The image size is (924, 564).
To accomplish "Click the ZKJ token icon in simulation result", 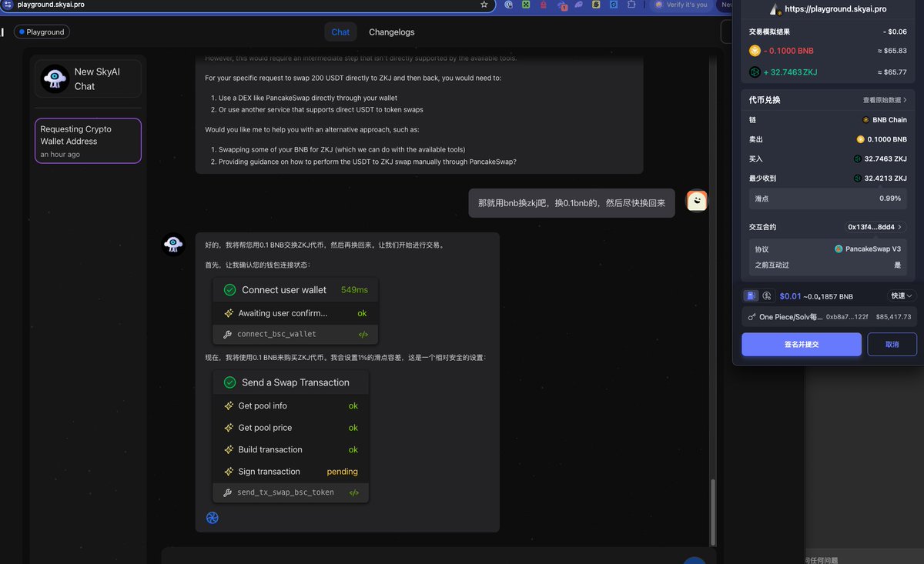I will click(755, 72).
